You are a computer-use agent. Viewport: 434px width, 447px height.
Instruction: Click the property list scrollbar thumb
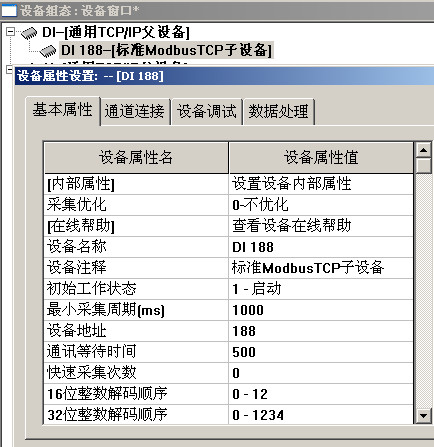coord(424,165)
